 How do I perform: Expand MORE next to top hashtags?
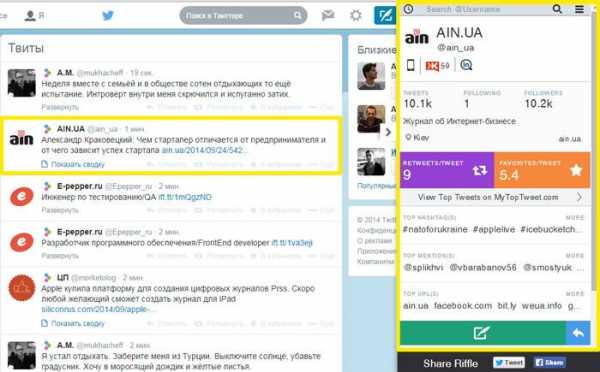click(x=575, y=218)
